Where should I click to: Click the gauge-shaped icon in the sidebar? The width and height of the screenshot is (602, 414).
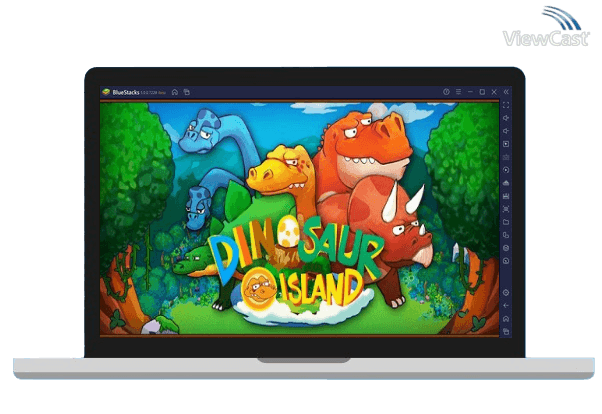click(506, 261)
